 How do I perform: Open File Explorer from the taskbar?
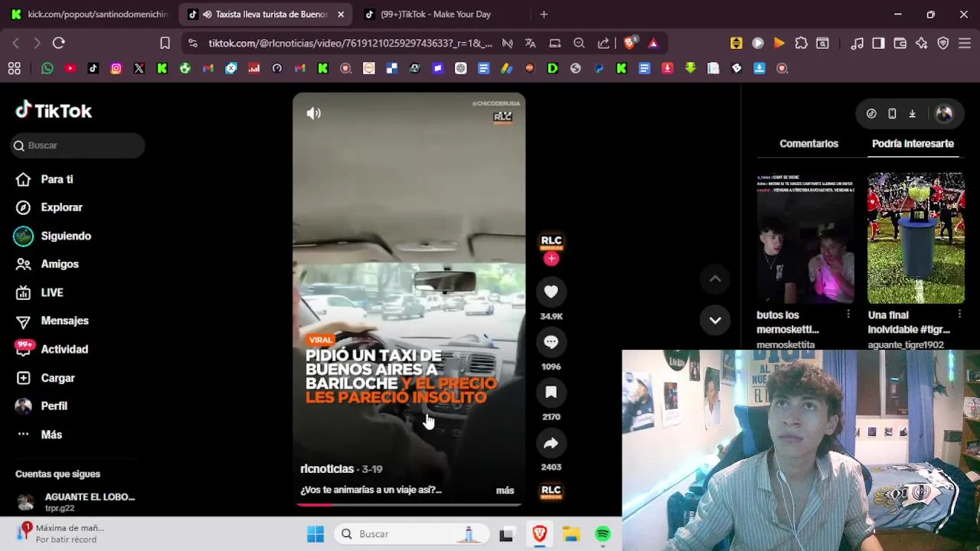coord(571,534)
